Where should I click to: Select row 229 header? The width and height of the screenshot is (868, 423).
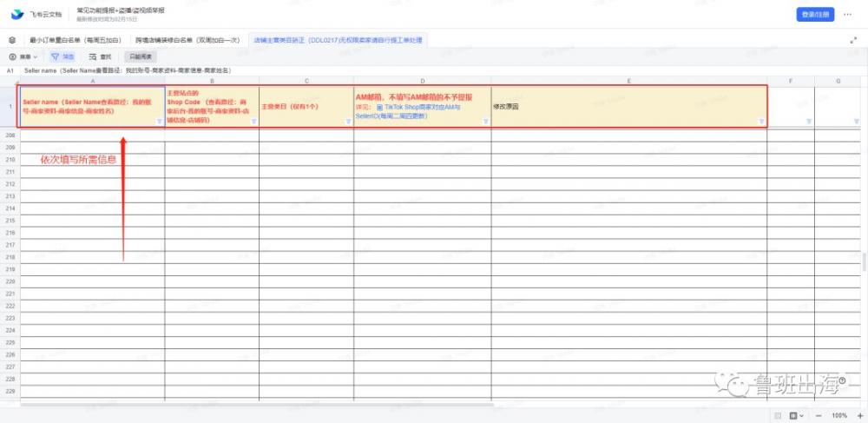(x=10, y=391)
